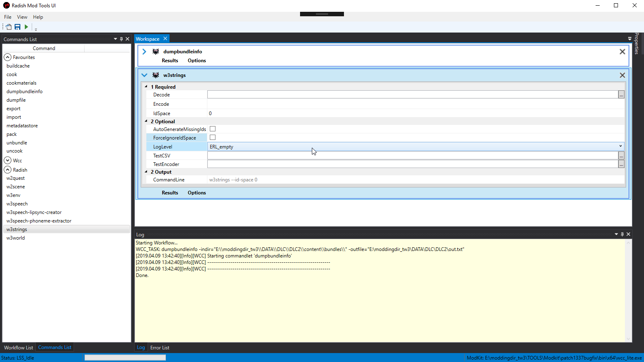The height and width of the screenshot is (362, 644).
Task: Select the w2scene command
Action: [15, 187]
